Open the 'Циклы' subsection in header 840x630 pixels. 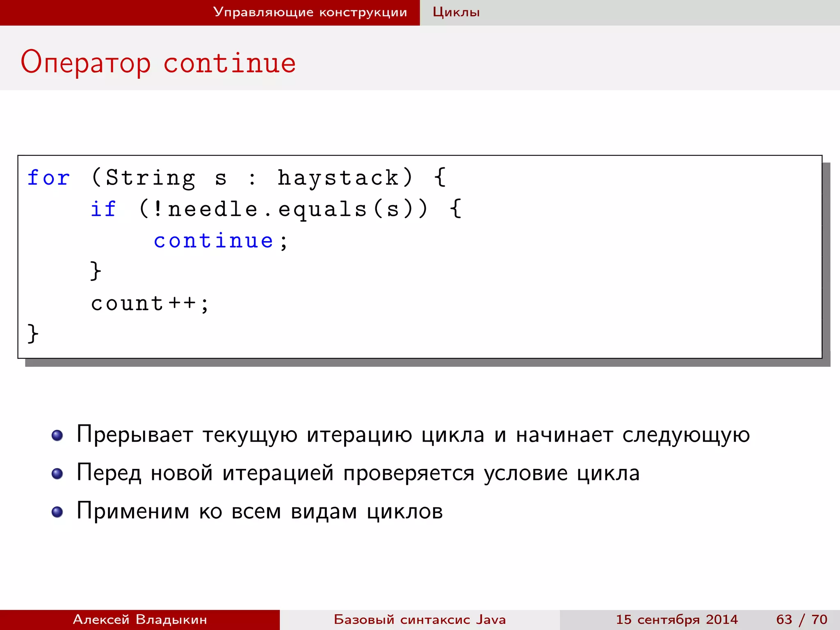point(456,12)
